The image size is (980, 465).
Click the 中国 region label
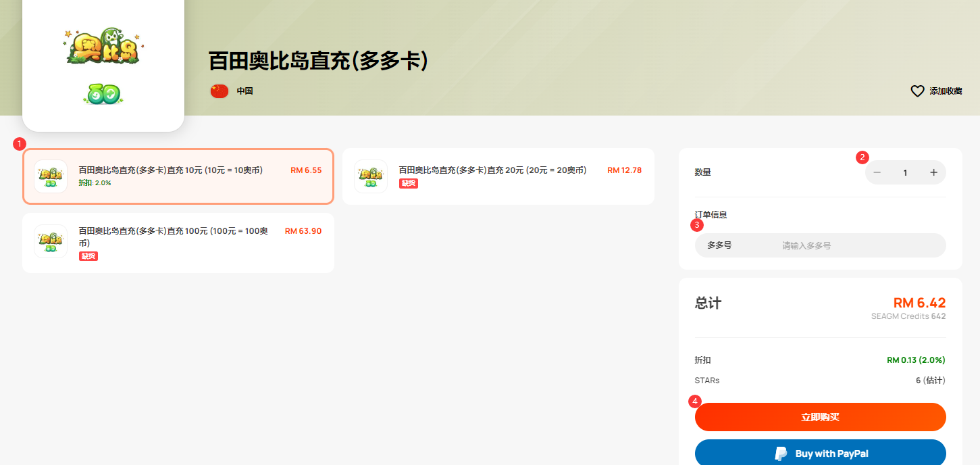coord(244,91)
